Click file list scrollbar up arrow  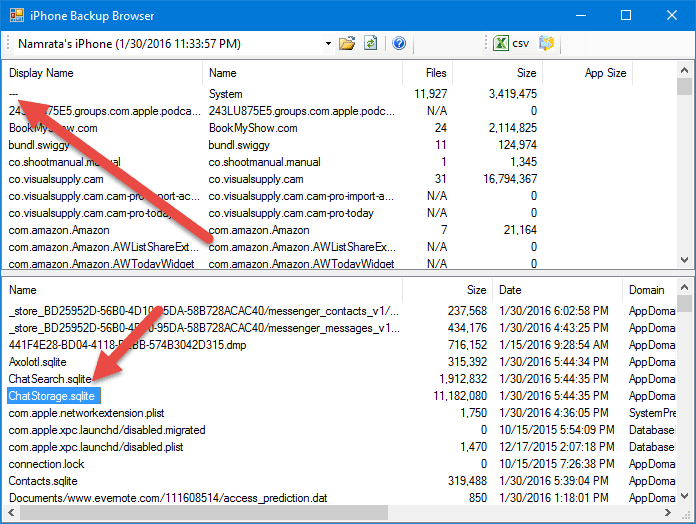click(x=684, y=287)
